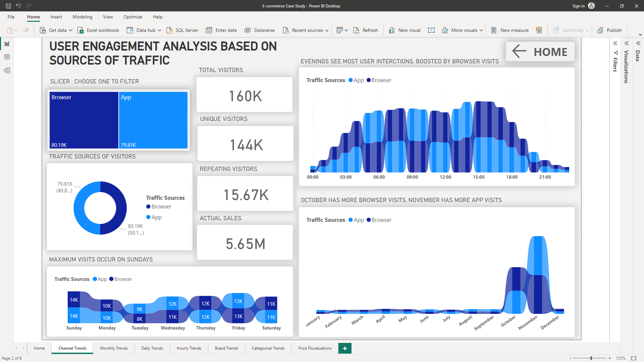Click the Paste clipboard icon
Viewport: 644px width, 362px height.
coord(10,30)
